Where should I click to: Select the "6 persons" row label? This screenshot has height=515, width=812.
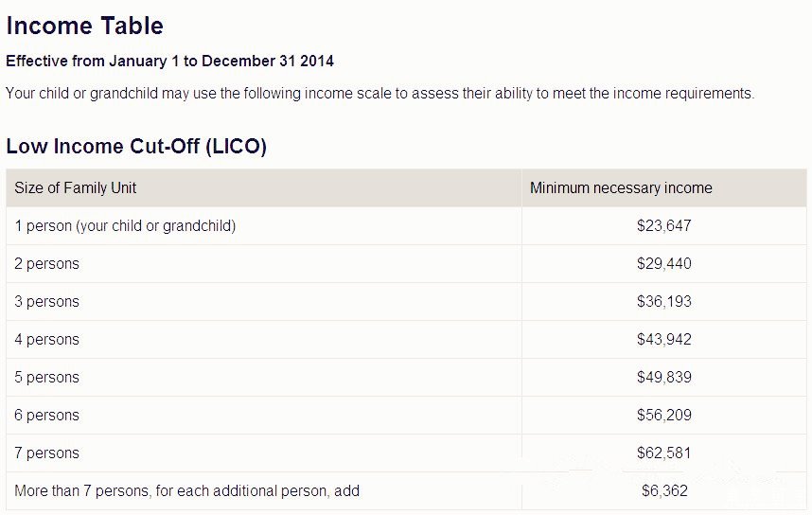coord(47,416)
